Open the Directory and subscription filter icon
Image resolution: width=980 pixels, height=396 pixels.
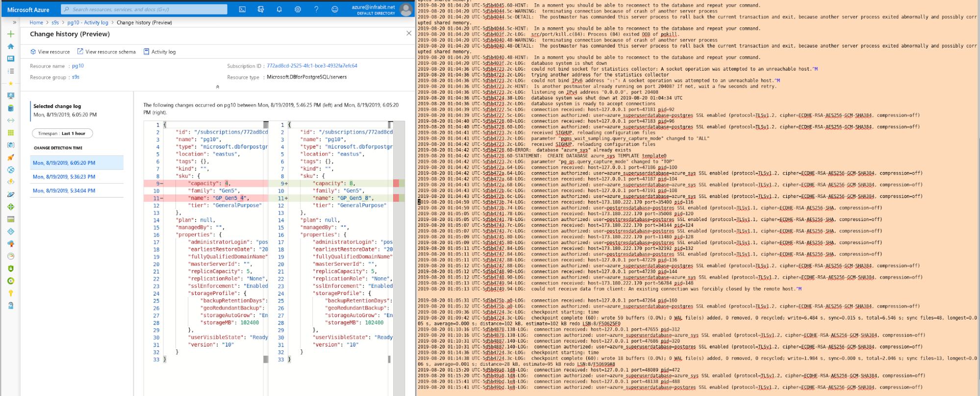(261, 9)
